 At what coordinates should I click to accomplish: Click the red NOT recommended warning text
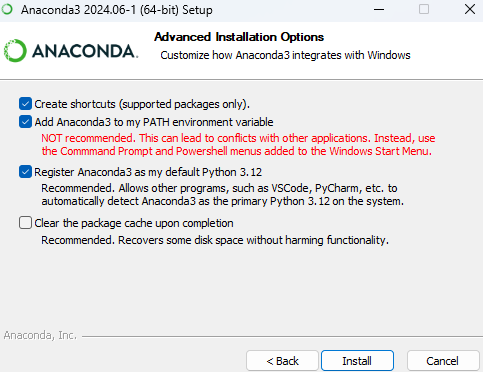point(238,144)
